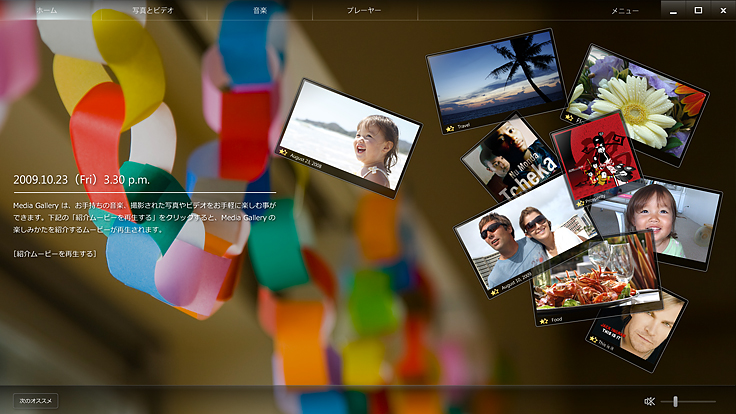736x414 pixels.
Task: Click star icon on sunglasses couple photo
Action: coord(494,292)
